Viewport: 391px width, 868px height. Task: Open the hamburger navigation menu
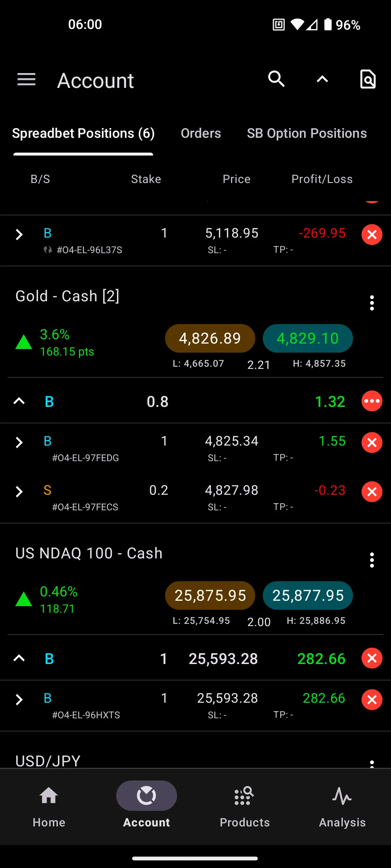(26, 80)
